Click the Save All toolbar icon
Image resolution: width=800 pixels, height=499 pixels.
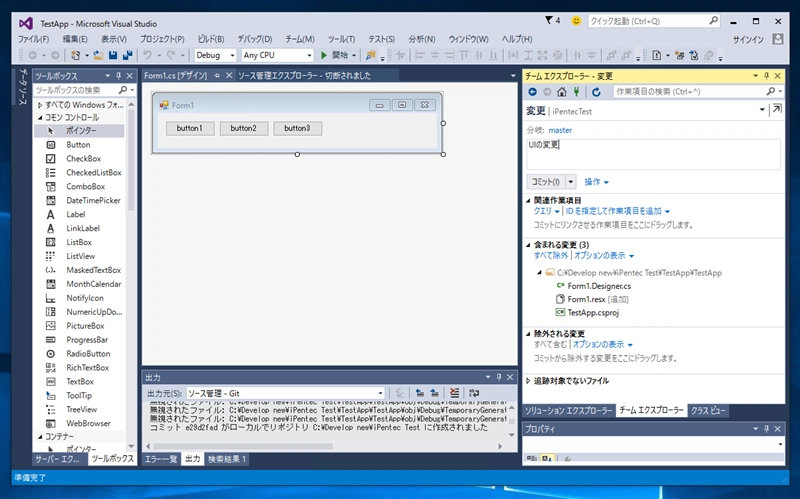[x=127, y=55]
